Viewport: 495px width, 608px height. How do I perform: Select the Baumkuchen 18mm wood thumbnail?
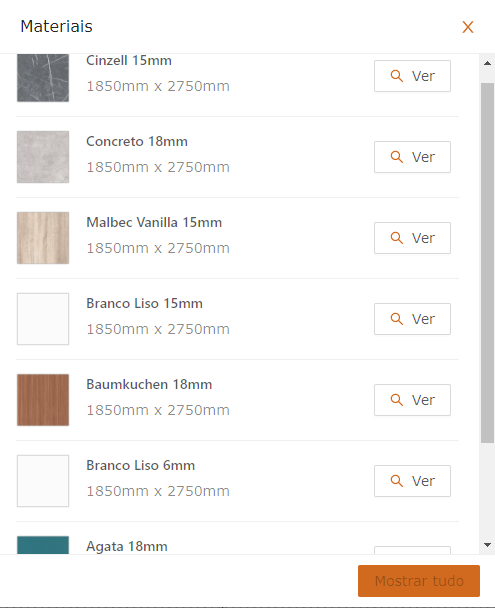tap(43, 400)
